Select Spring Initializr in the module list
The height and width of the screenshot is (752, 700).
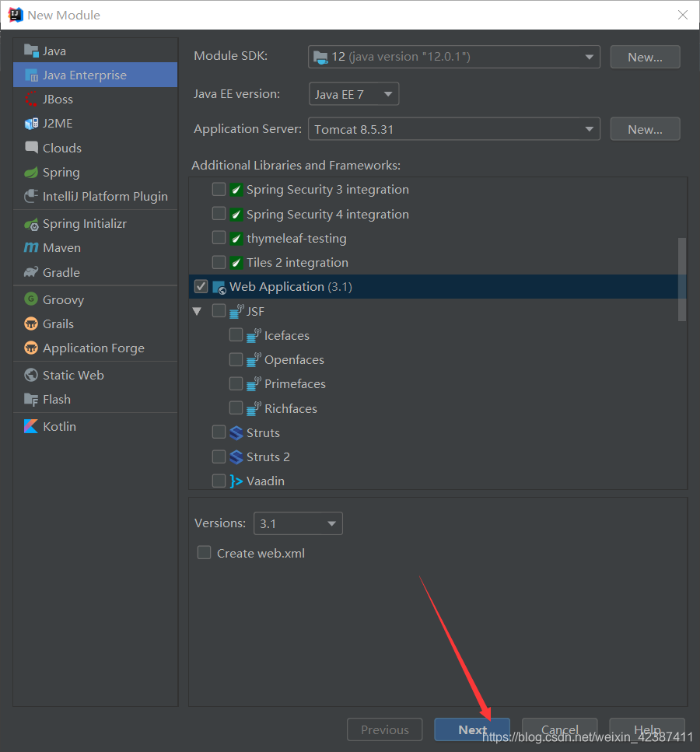[x=96, y=223]
